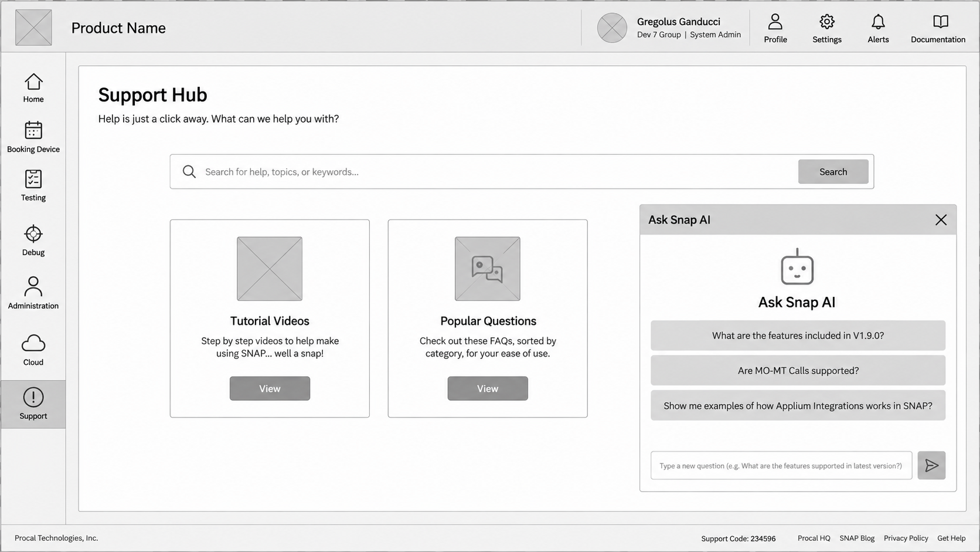The height and width of the screenshot is (552, 980).
Task: Send question with paper plane icon
Action: pos(931,465)
